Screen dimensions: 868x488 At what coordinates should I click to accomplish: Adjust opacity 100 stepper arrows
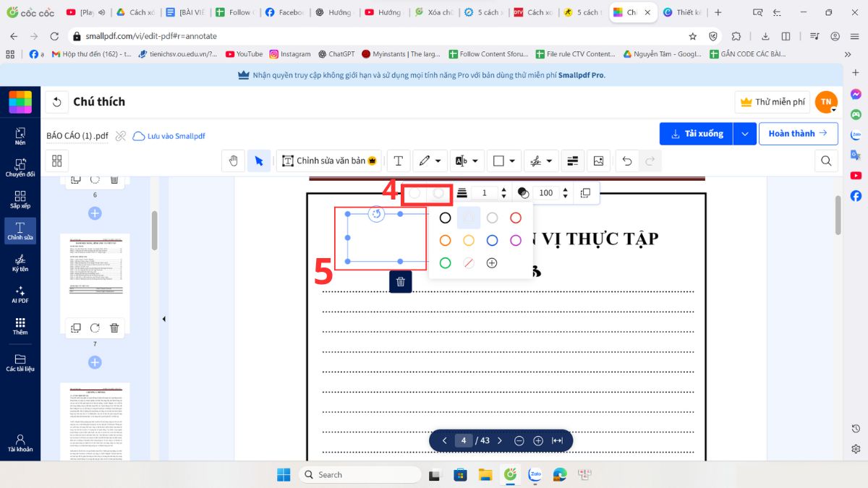(x=565, y=193)
